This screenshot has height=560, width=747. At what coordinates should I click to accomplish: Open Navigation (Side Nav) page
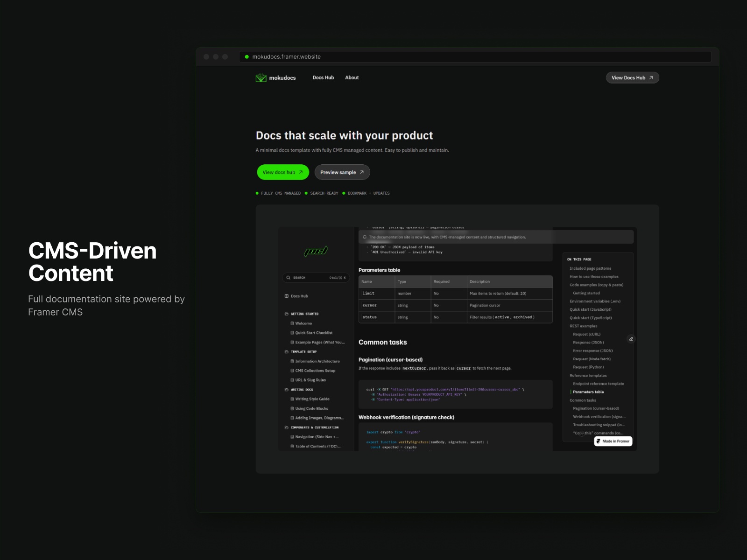tap(317, 437)
